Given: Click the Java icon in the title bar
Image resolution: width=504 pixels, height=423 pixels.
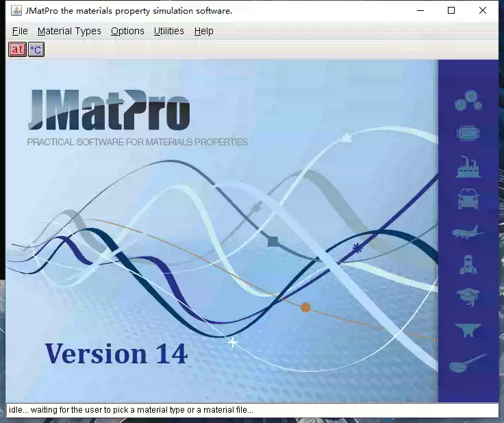Looking at the screenshot, I should pyautogui.click(x=16, y=10).
